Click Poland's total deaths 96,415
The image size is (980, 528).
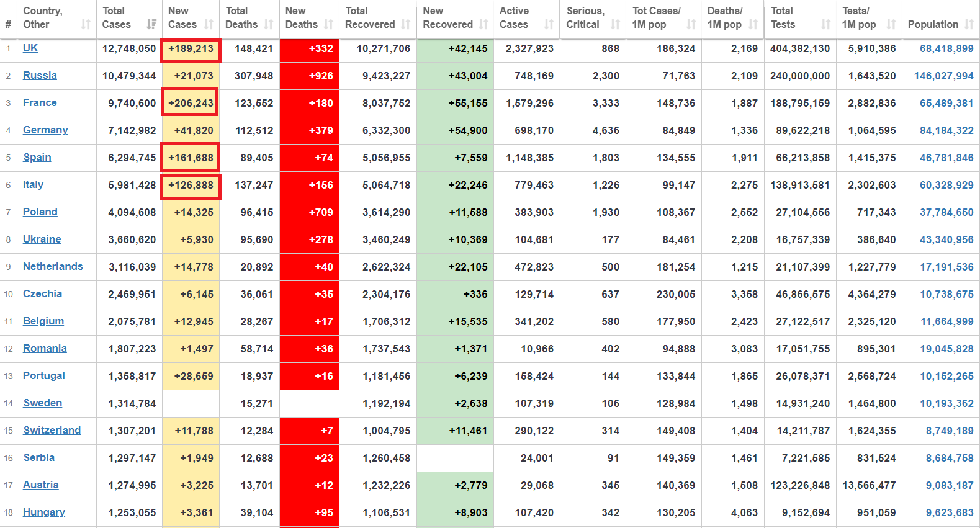[x=257, y=212]
